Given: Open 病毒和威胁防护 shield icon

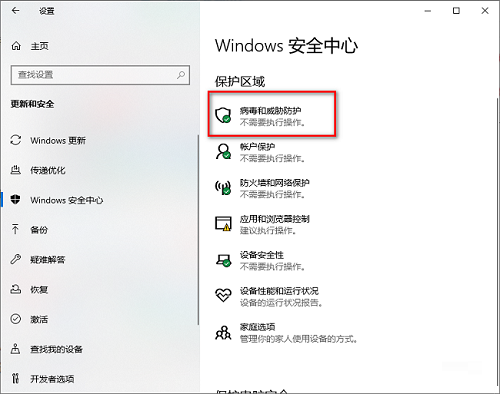Looking at the screenshot, I should pos(223,115).
